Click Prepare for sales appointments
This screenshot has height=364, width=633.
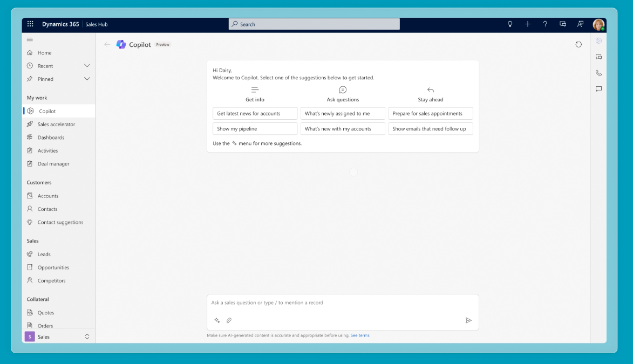430,113
